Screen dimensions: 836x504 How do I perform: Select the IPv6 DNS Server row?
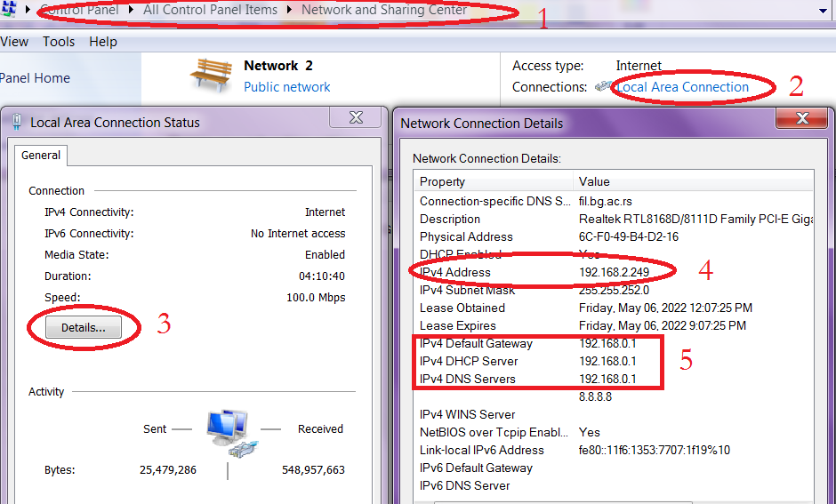(614, 486)
